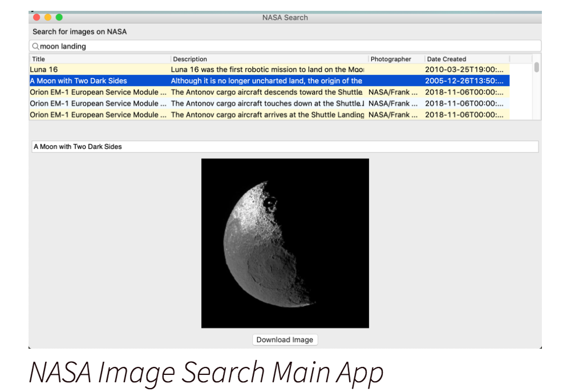Close the NASA Search window with the red button
Image resolution: width=575 pixels, height=392 pixels.
[x=37, y=18]
